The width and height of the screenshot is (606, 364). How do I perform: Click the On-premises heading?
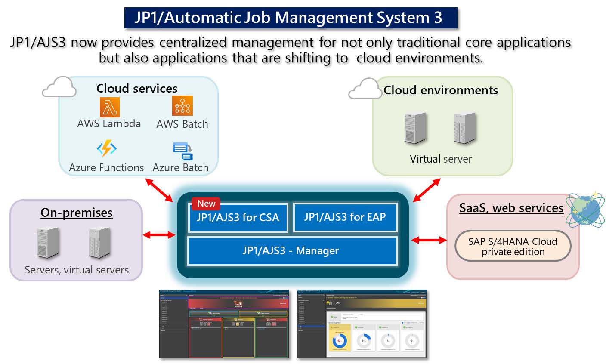[77, 213]
